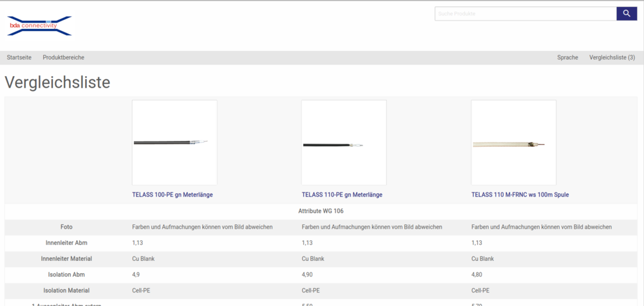Open Vergleichsliste (3) in the navigation bar
This screenshot has width=644, height=306.
[612, 57]
